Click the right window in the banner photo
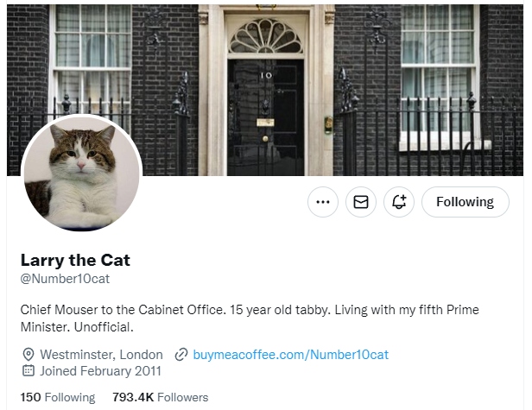The image size is (532, 410). [438, 60]
